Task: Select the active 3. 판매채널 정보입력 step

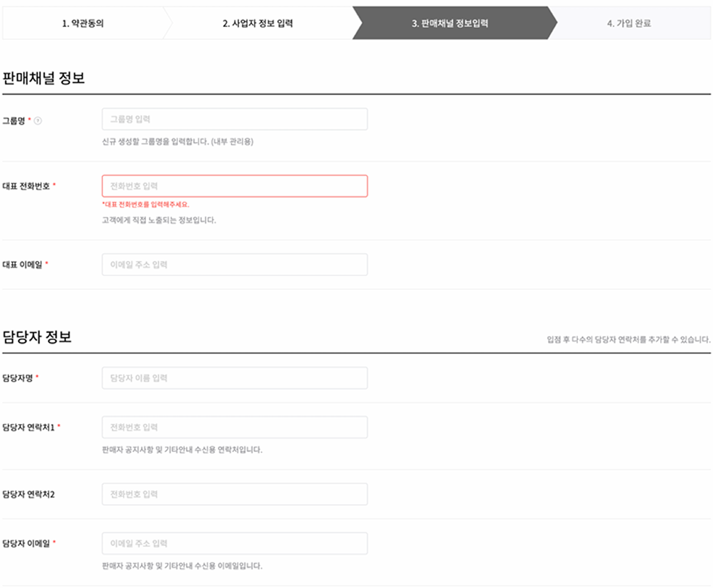Action: [x=452, y=24]
